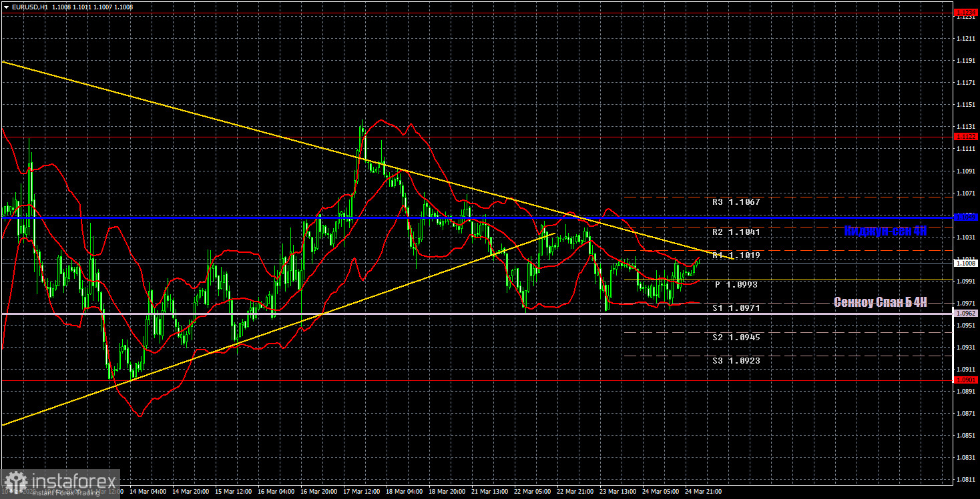The width and height of the screenshot is (980, 499).
Task: Click the 1.0931 value on price scale
Action: (x=966, y=348)
